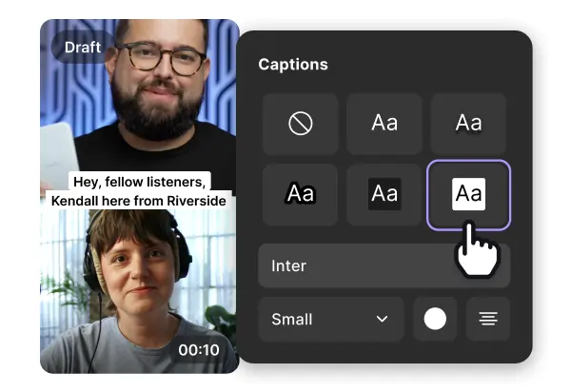
Task: Open the Small caption size dropdown
Action: 328,319
